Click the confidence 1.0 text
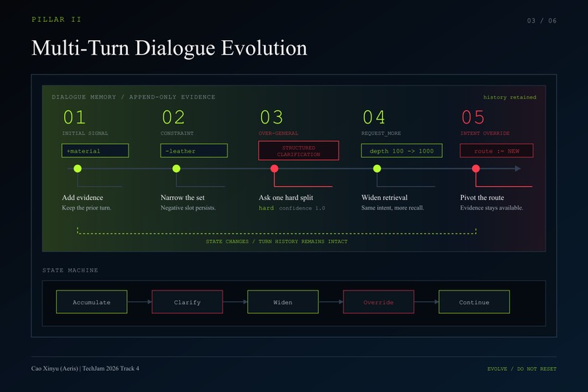This screenshot has width=588, height=392. coord(302,208)
